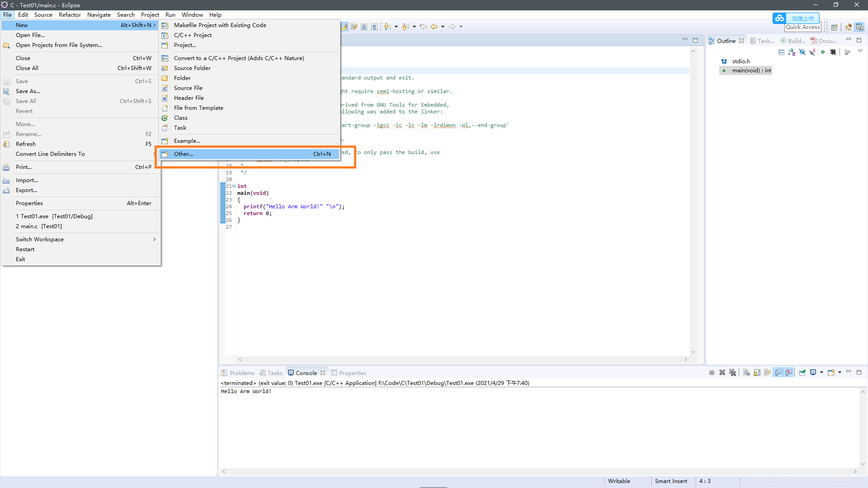
Task: Click the Writable status bar toggle
Action: pyautogui.click(x=619, y=481)
